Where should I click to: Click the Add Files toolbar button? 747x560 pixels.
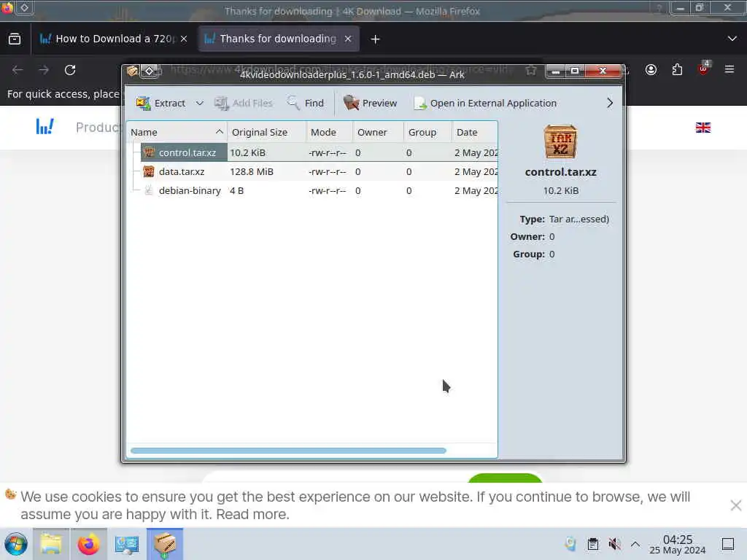244,103
